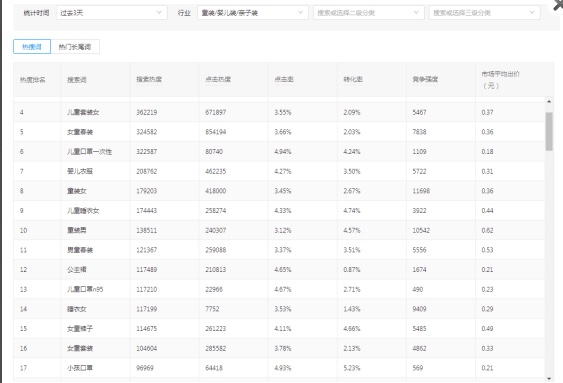563x383 pixels.
Task: Click the click rate 3.37% in row 11
Action: click(283, 250)
